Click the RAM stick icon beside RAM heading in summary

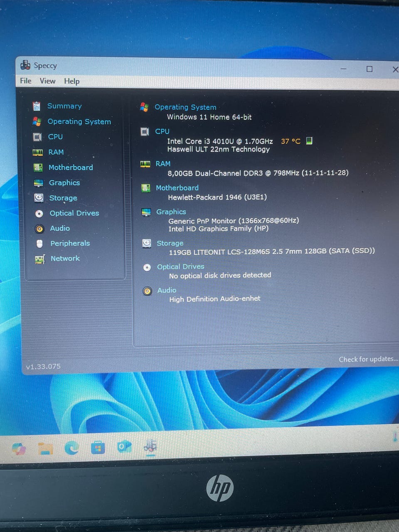coord(145,164)
